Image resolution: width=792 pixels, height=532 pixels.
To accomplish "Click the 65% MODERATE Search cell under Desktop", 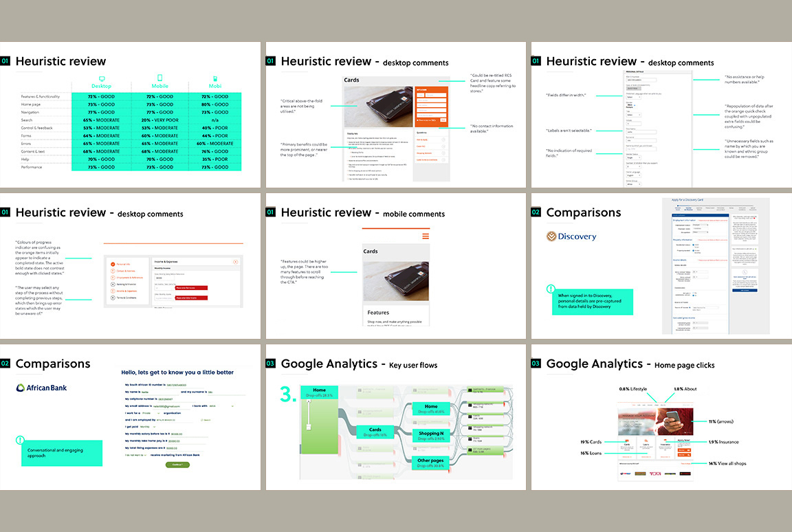I will [101, 120].
